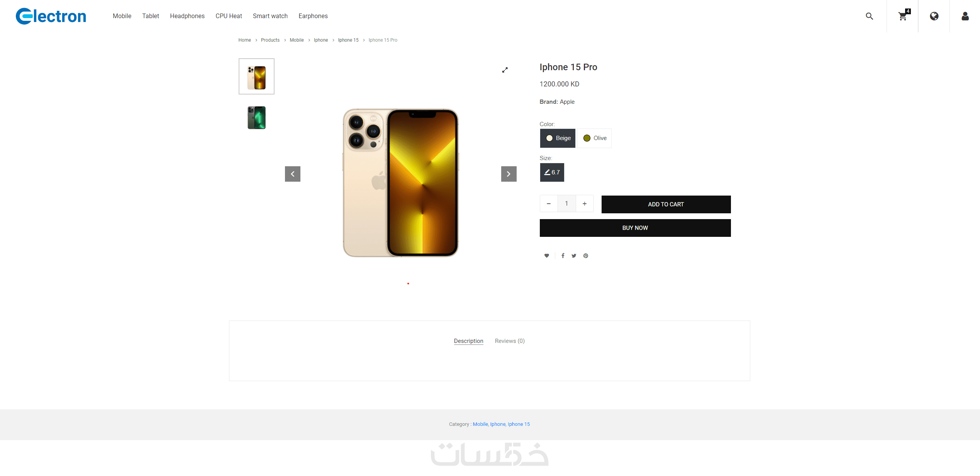Select the green iPhone thumbnail

pos(256,118)
